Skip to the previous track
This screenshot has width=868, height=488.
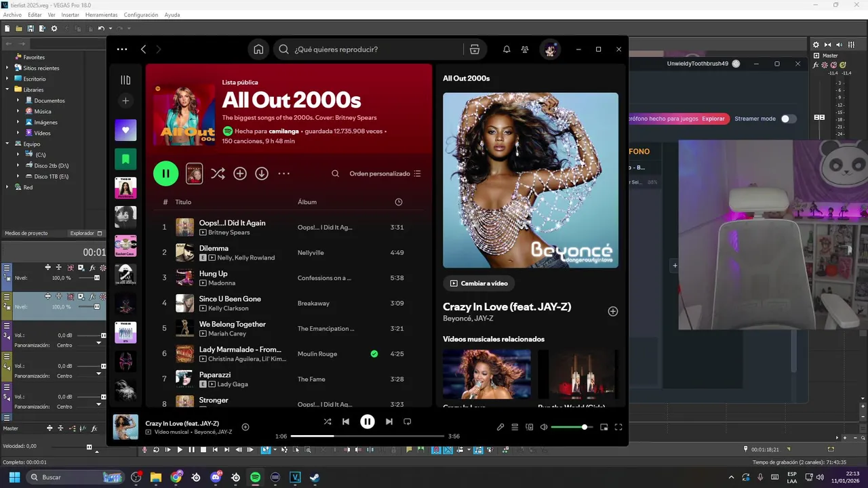coord(346,422)
